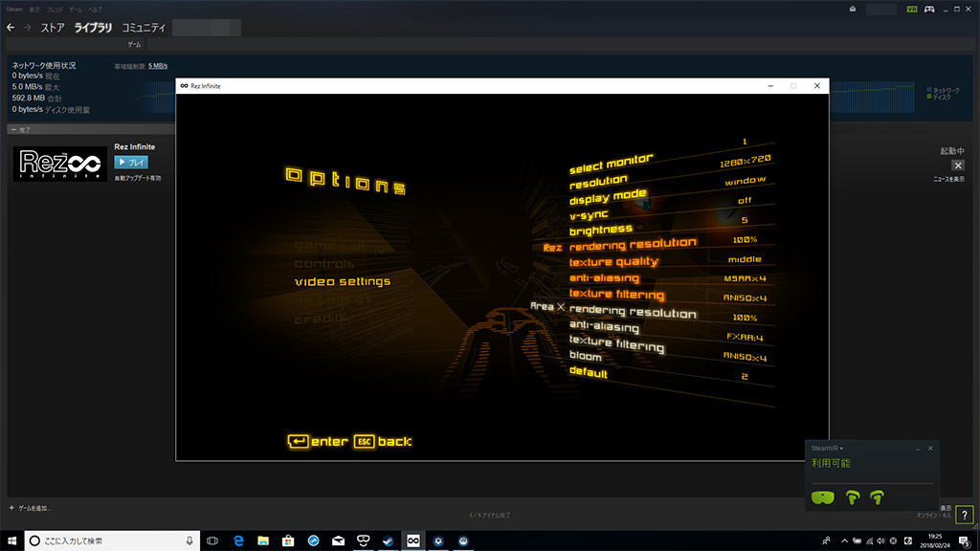Select the select monitor option
Screen dimensions: 980x551
point(612,163)
